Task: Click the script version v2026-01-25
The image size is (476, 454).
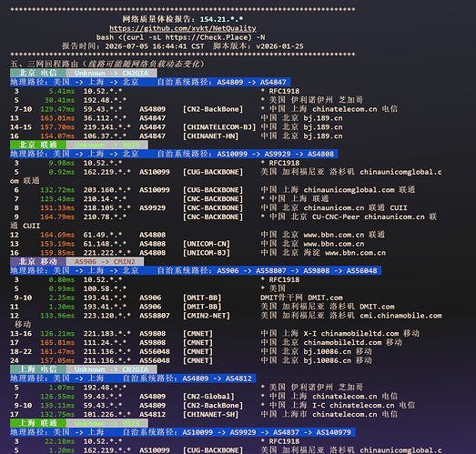Action: point(279,46)
